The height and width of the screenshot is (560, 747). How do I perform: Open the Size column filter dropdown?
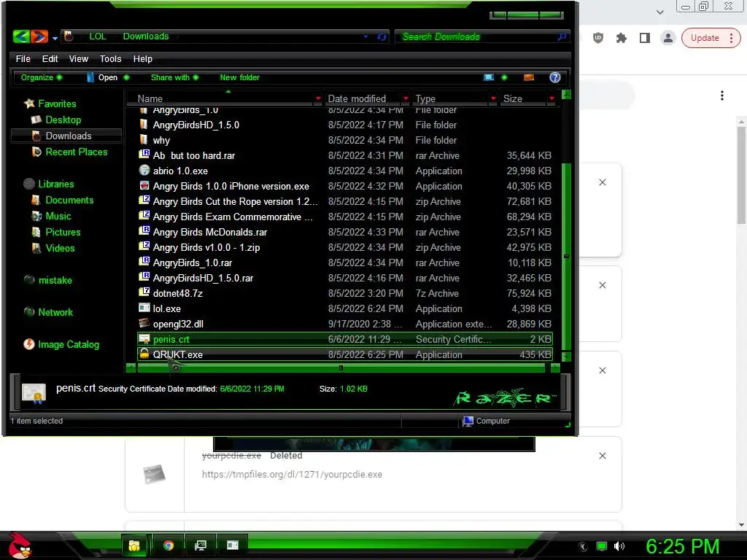click(x=551, y=98)
